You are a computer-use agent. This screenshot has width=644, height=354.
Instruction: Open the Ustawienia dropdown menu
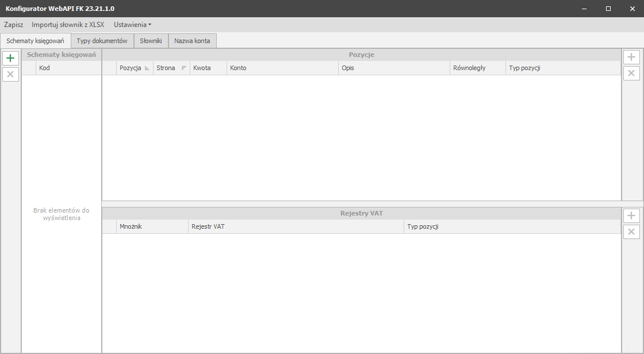pyautogui.click(x=132, y=25)
